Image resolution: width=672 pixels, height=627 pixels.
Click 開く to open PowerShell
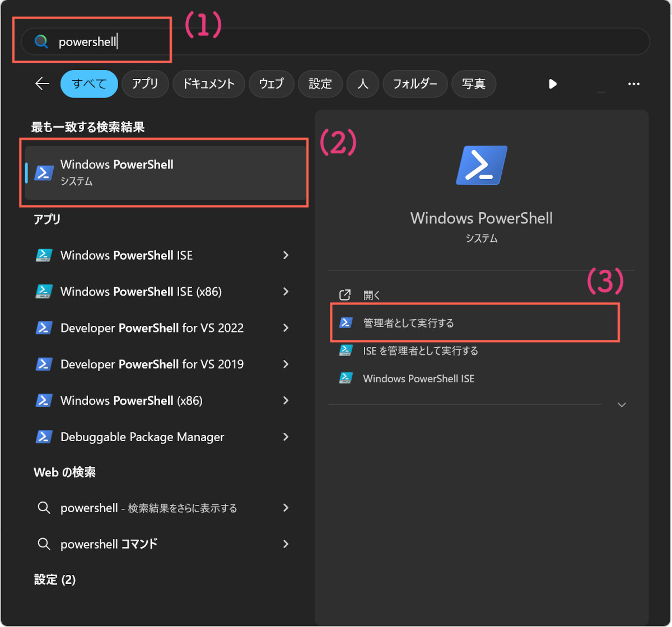[372, 295]
